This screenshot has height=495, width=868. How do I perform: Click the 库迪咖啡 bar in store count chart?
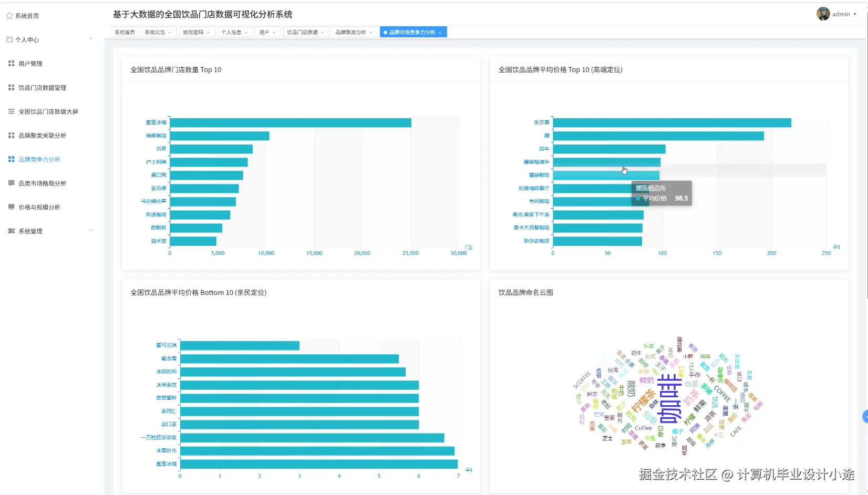coord(200,215)
